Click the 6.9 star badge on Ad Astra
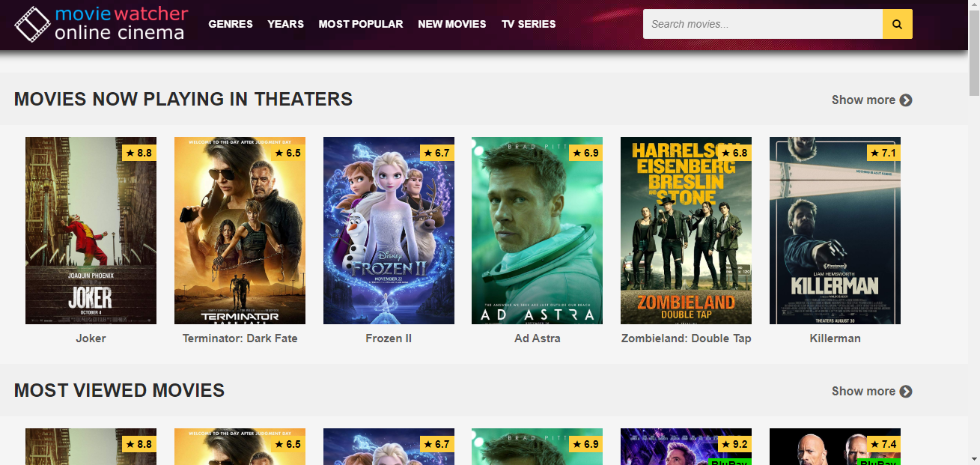The image size is (980, 465). 586,152
